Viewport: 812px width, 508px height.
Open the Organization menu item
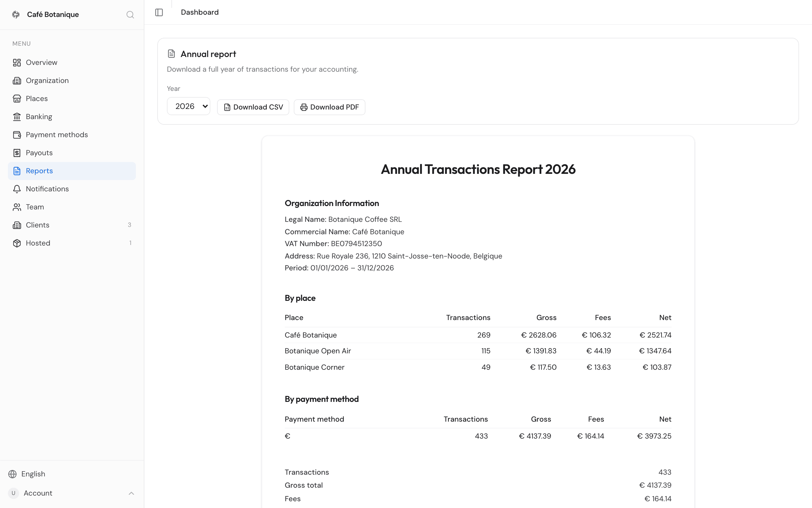click(72, 81)
